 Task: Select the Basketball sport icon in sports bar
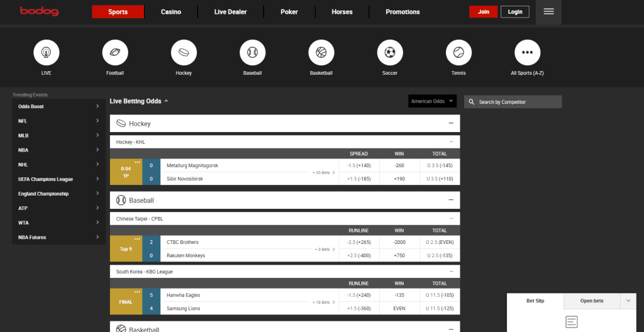(321, 53)
